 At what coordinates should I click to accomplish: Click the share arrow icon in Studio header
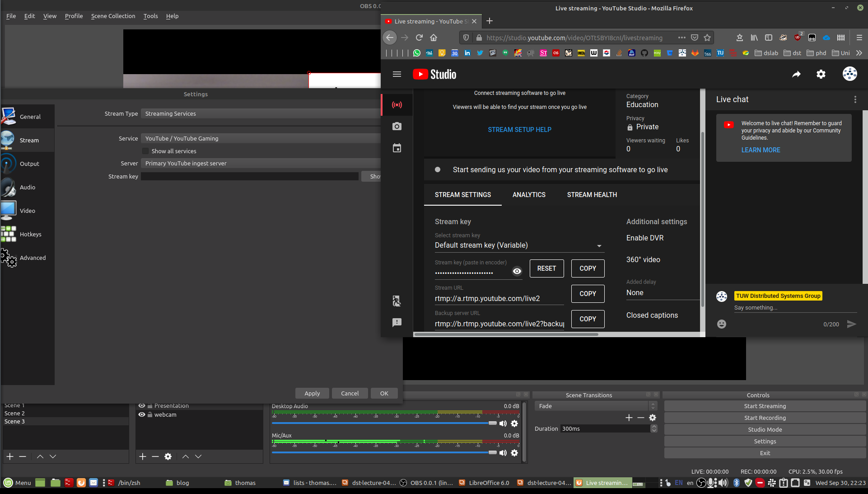click(797, 74)
